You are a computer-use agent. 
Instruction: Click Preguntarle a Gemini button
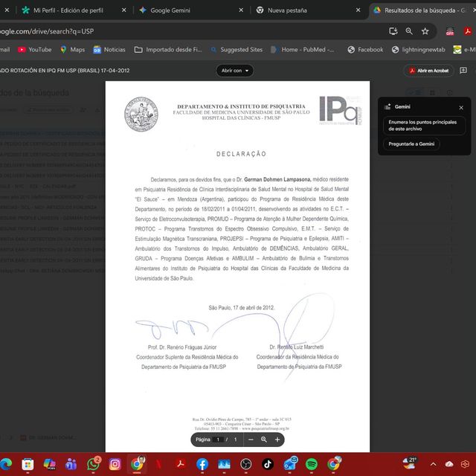411,144
